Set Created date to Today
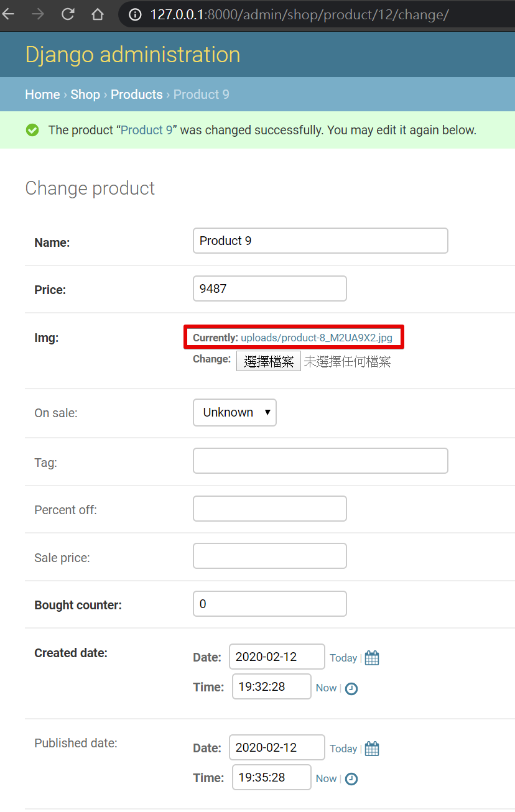Viewport: 515px width, 812px height. (343, 658)
